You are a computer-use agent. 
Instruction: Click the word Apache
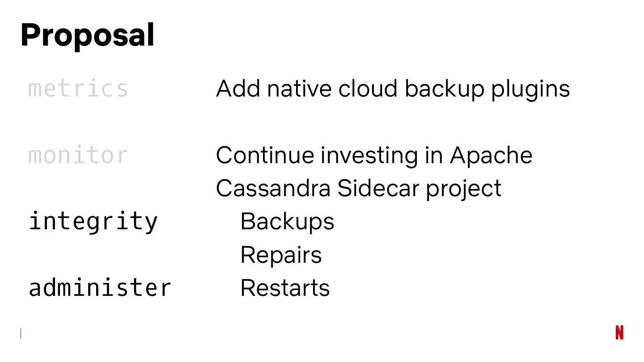(491, 155)
